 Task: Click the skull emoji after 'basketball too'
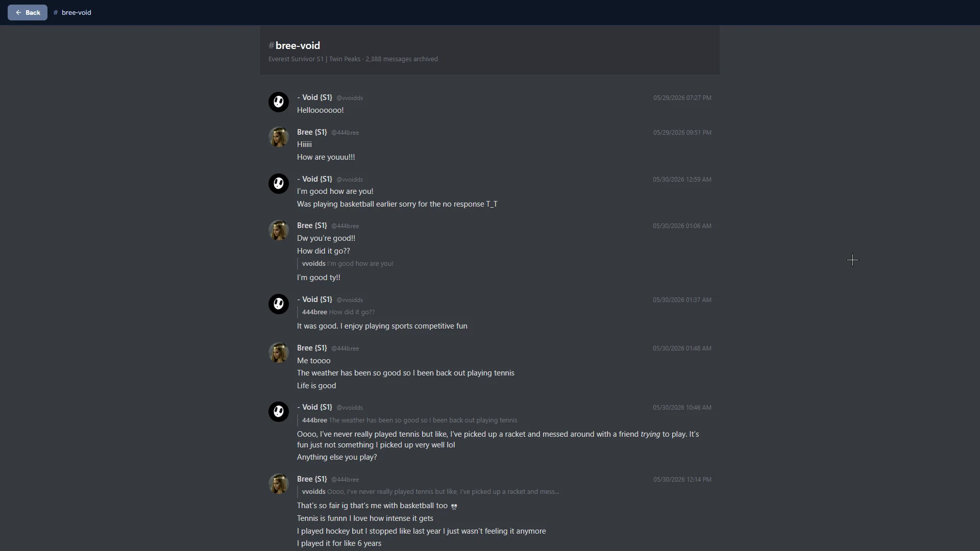(x=454, y=506)
